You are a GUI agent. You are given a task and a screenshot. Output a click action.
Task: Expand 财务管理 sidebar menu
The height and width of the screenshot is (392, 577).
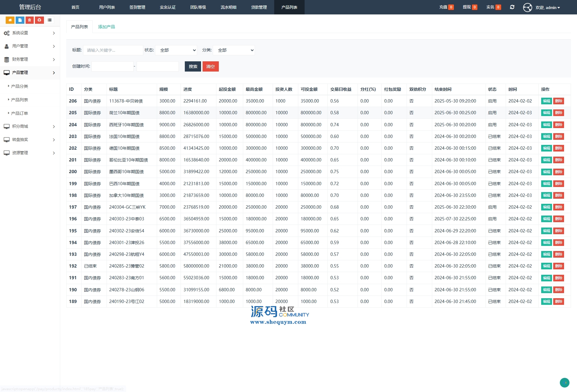pyautogui.click(x=29, y=60)
